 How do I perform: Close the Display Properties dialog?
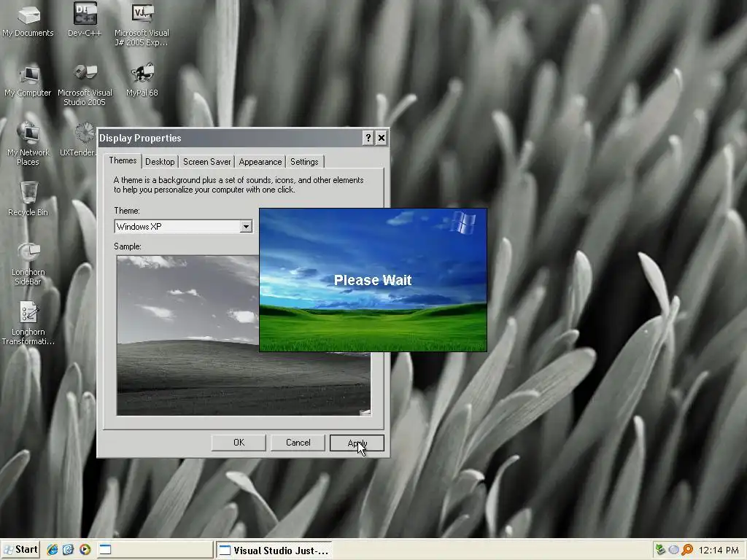point(381,138)
